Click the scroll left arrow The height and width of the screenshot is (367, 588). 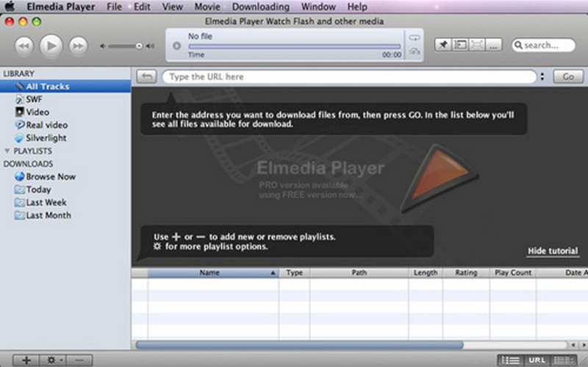(573, 345)
